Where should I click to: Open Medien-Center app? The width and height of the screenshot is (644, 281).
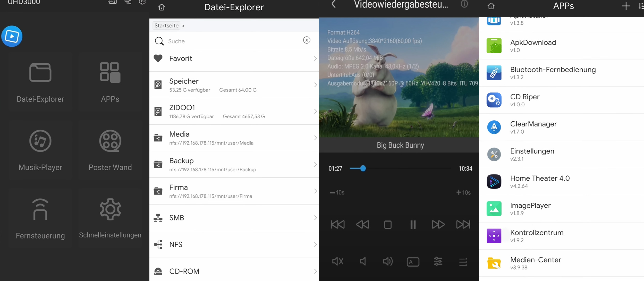(x=562, y=263)
